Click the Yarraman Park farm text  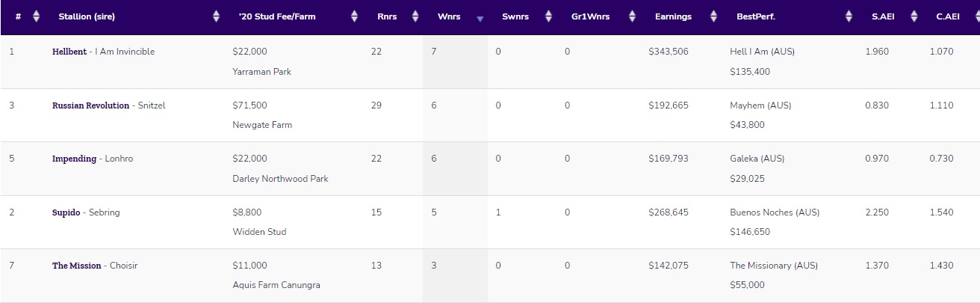coord(262,72)
